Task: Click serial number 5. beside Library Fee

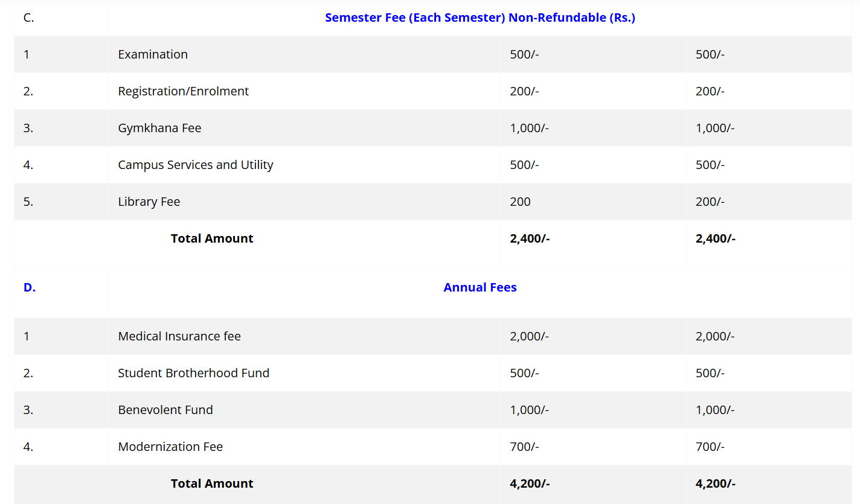Action: [x=28, y=202]
